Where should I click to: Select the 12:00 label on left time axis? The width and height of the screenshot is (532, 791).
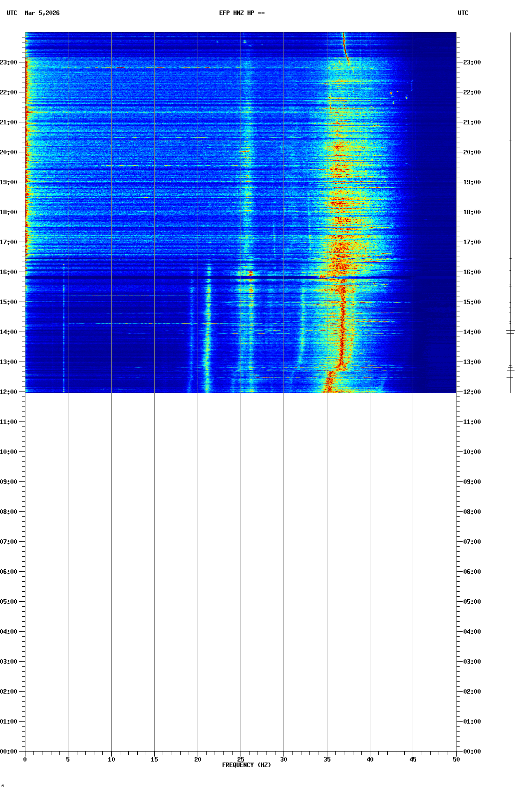8,392
